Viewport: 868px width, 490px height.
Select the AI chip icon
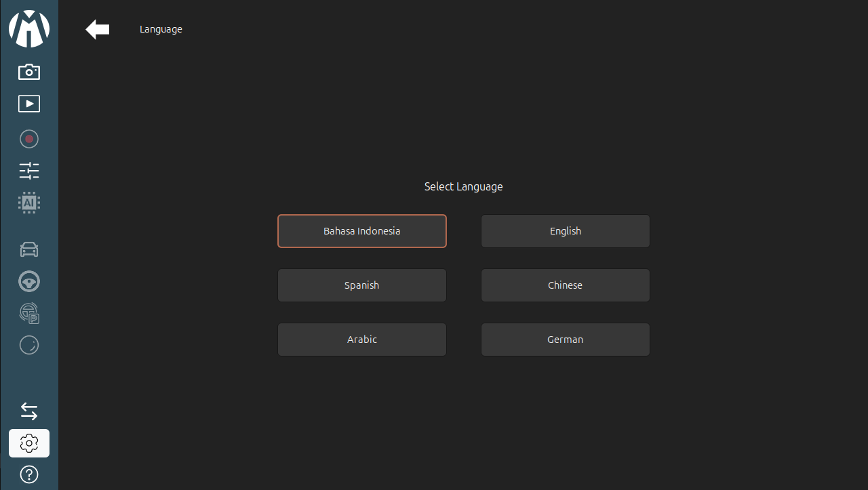pyautogui.click(x=29, y=203)
